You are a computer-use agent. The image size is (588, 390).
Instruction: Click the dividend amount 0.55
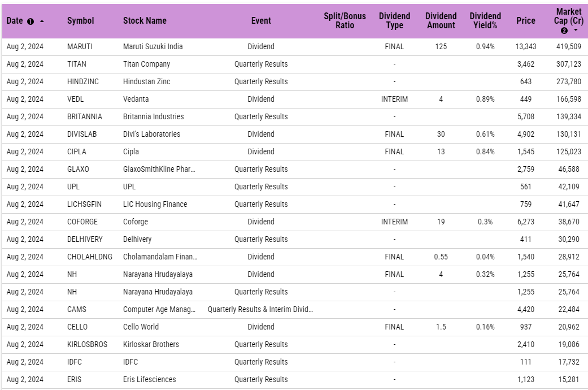(x=441, y=257)
